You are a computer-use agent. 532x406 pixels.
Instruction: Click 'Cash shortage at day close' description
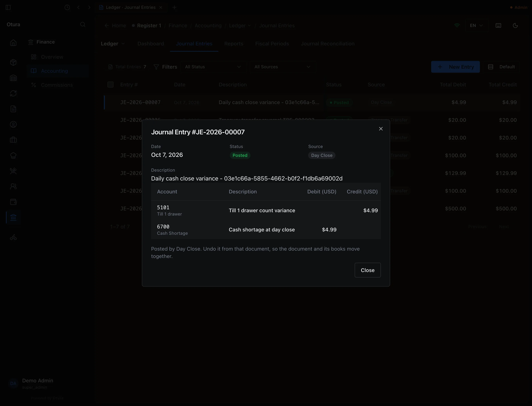click(x=262, y=230)
